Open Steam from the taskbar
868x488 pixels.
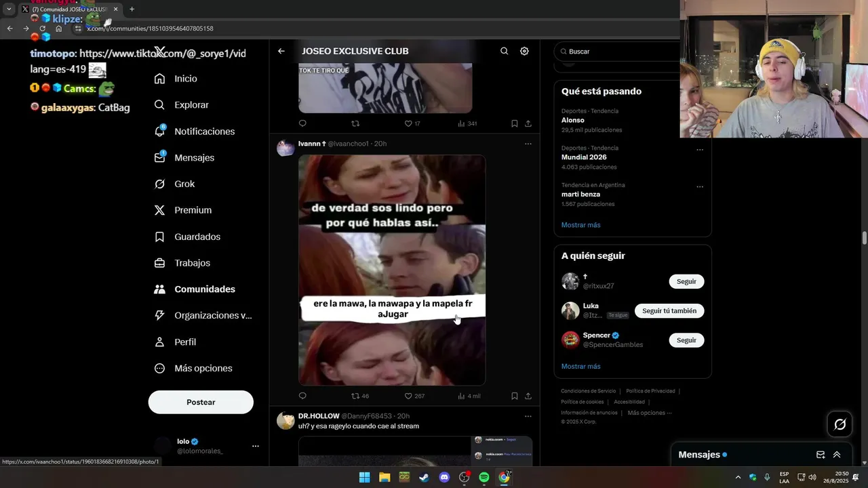pos(424,477)
